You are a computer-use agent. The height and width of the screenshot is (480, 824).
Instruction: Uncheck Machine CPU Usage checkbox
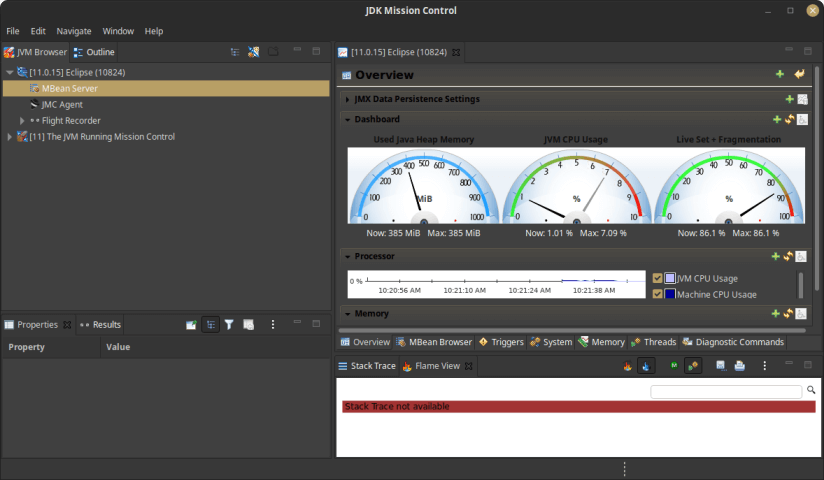click(x=657, y=294)
